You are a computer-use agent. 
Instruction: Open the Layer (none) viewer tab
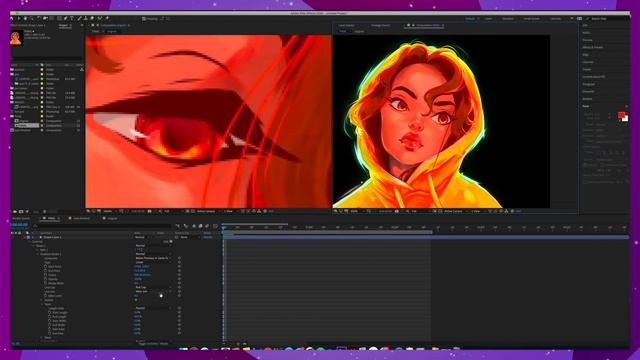(346, 25)
